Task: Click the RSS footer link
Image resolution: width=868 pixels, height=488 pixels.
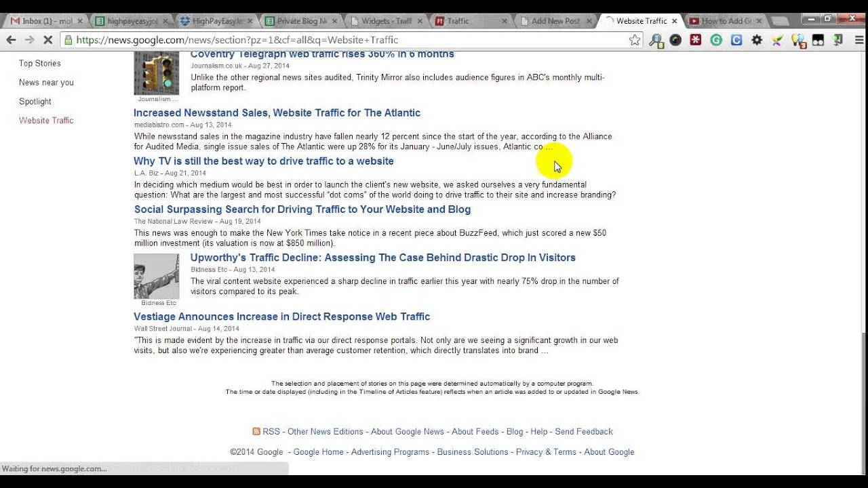Action: coord(271,432)
